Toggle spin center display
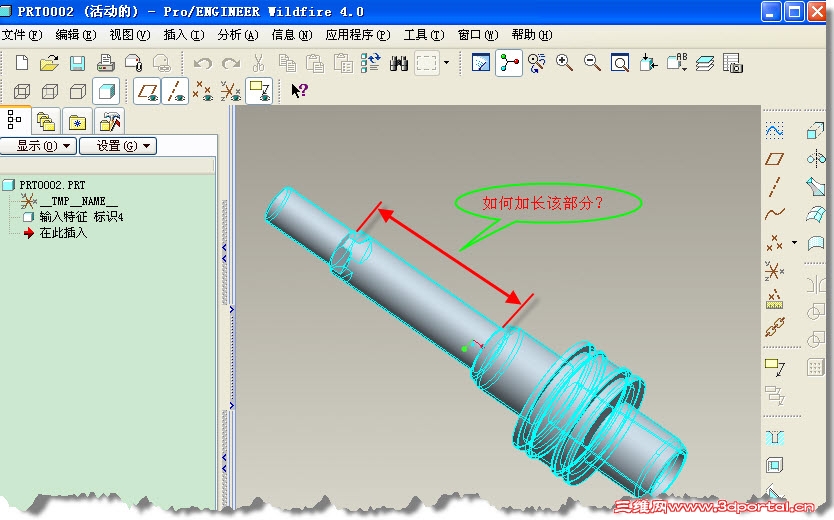834x520 pixels. [x=508, y=63]
